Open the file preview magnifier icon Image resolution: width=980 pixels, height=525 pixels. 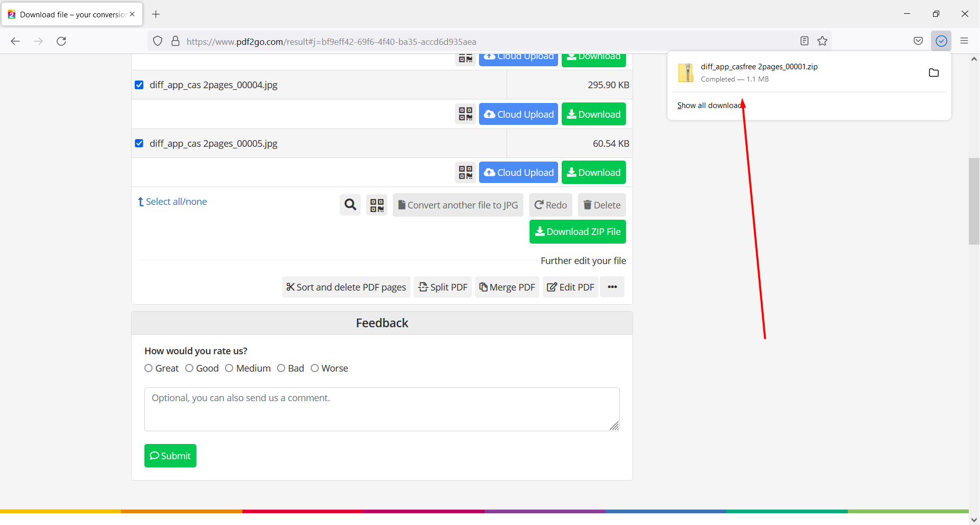[350, 204]
